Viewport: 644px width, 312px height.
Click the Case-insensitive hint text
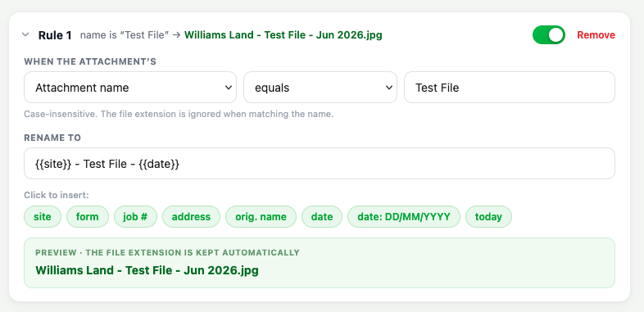(179, 114)
